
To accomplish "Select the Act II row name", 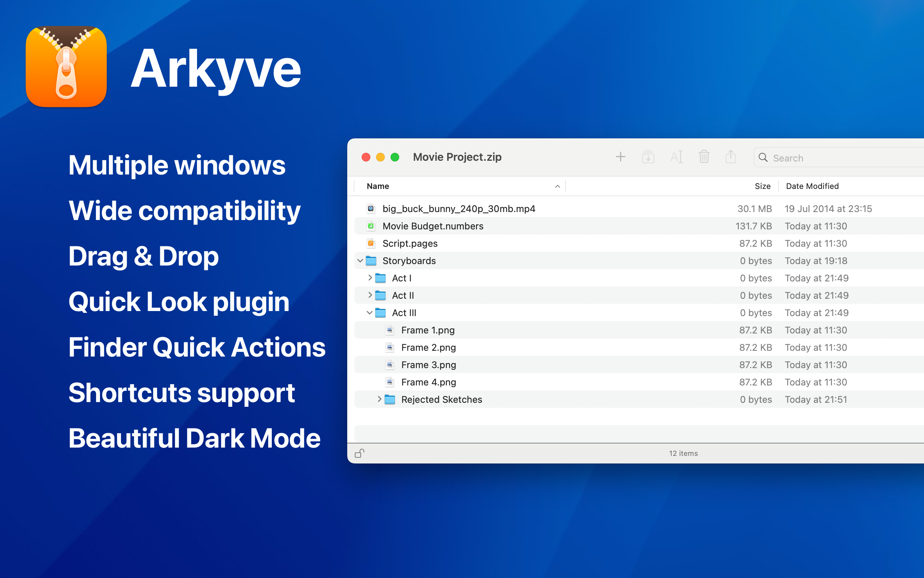I will 403,296.
